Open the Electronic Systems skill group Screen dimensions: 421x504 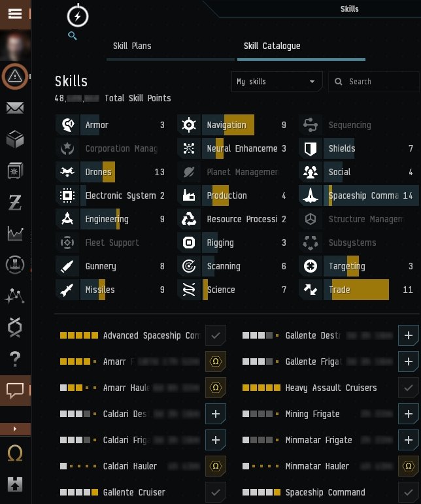[x=110, y=195]
